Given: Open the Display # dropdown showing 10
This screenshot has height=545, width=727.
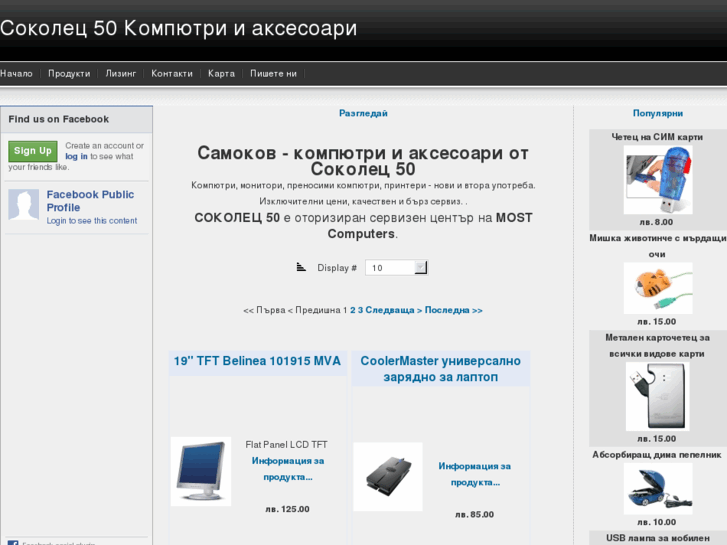Looking at the screenshot, I should point(396,268).
